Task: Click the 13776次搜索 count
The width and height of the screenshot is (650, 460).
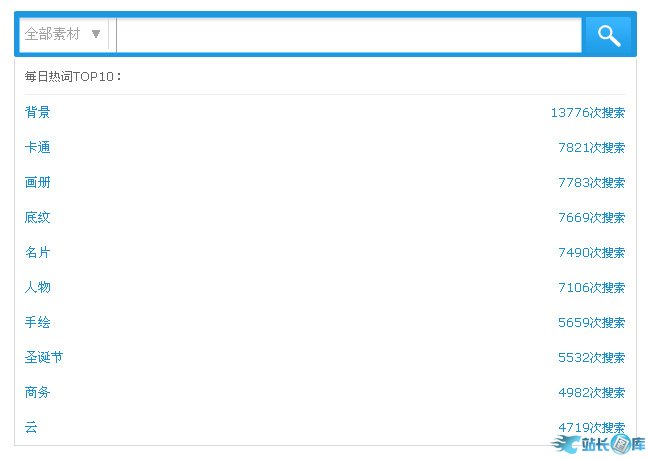Action: [x=587, y=113]
